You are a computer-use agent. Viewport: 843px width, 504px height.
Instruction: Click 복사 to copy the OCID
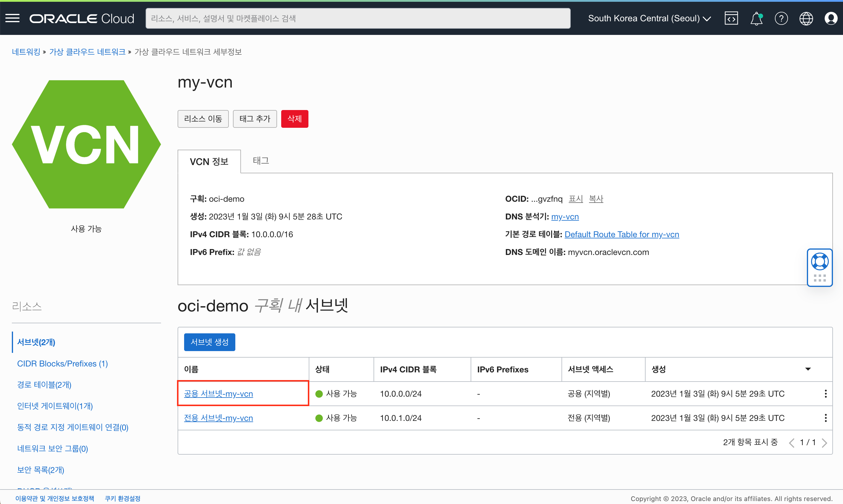coord(596,199)
